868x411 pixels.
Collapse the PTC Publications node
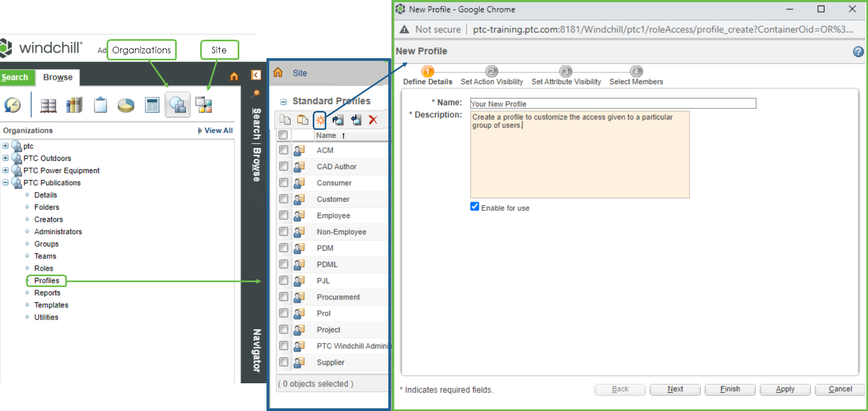pos(5,183)
